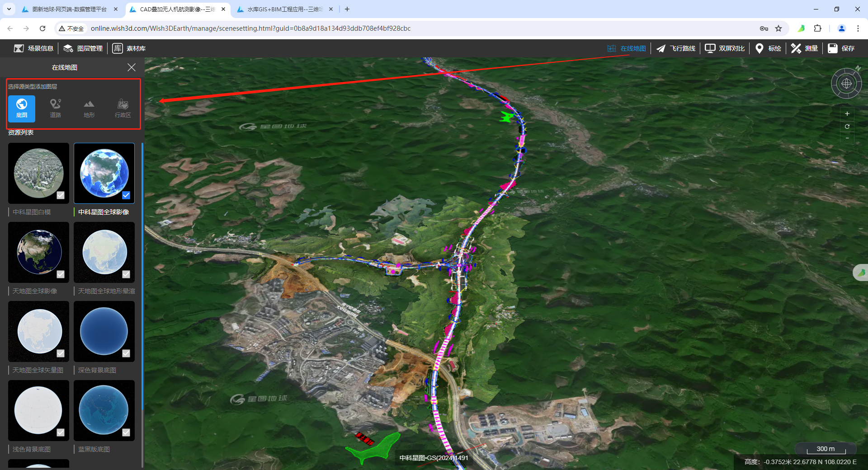This screenshot has width=868, height=470.
Task: Select the 地形 terrain source type
Action: click(x=89, y=109)
